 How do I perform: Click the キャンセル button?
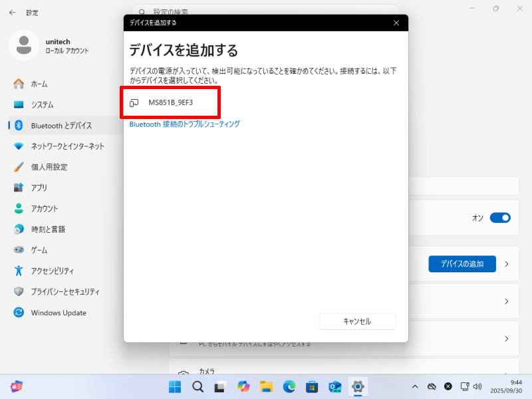(357, 321)
